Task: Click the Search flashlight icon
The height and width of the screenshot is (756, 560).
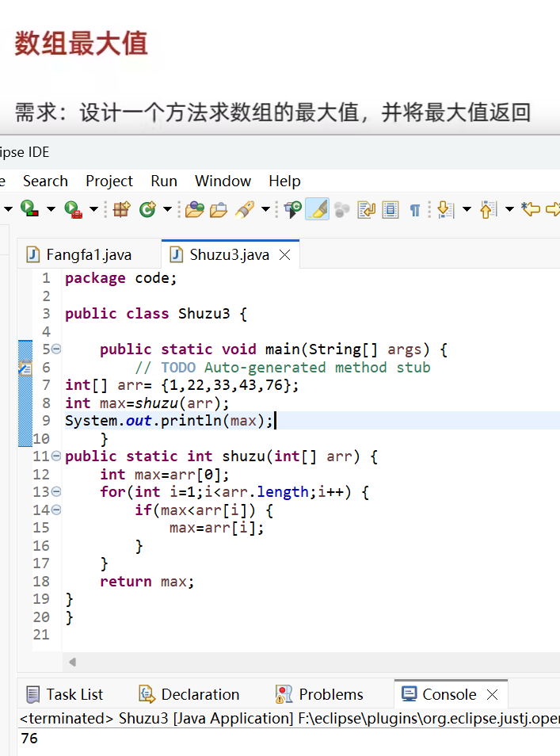Action: pos(245,209)
